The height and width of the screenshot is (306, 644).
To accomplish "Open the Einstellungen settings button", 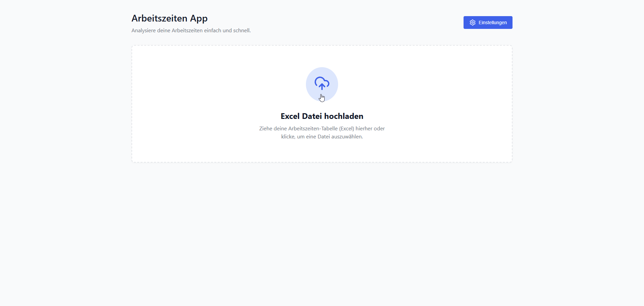I will click(x=488, y=23).
